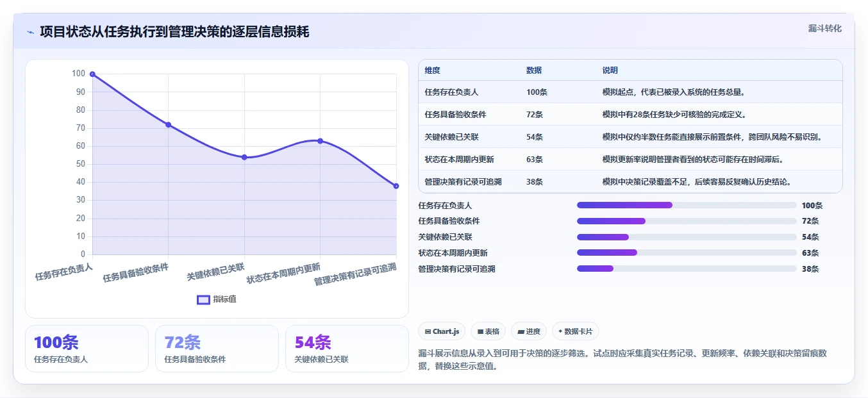Click the icon inside the 表格 chip
The height and width of the screenshot is (398, 868).
(x=480, y=331)
